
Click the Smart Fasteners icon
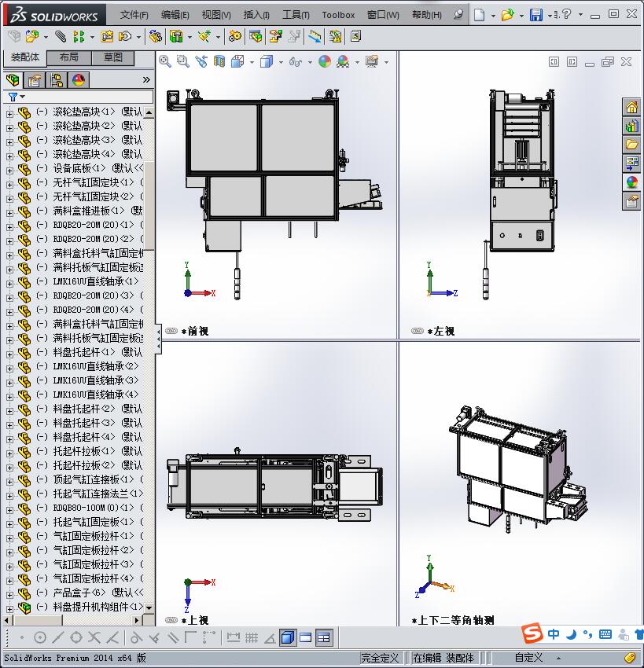(107, 37)
